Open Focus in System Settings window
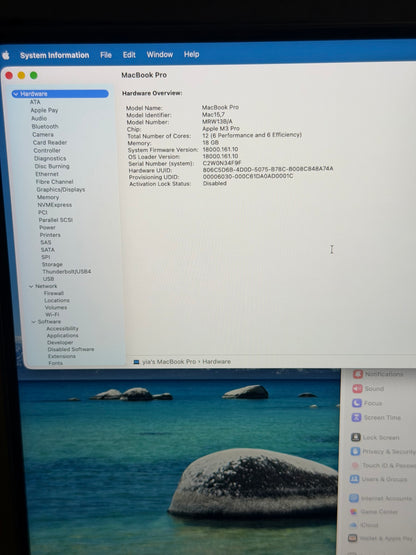 pos(367,403)
